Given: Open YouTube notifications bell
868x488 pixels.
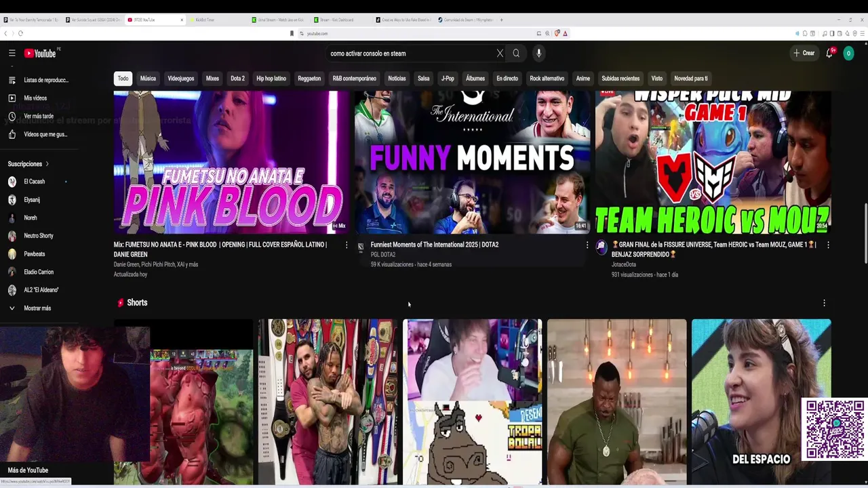Looking at the screenshot, I should click(x=829, y=53).
